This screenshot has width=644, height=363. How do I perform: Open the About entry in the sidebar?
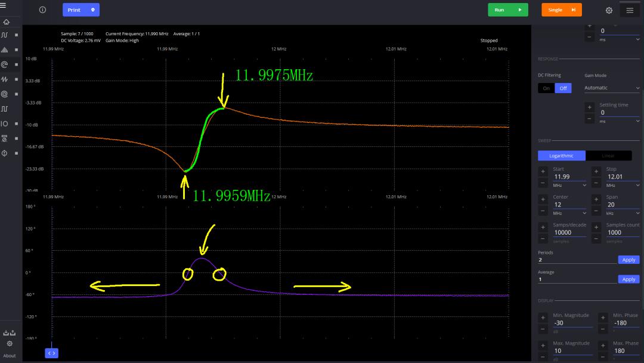click(10, 356)
